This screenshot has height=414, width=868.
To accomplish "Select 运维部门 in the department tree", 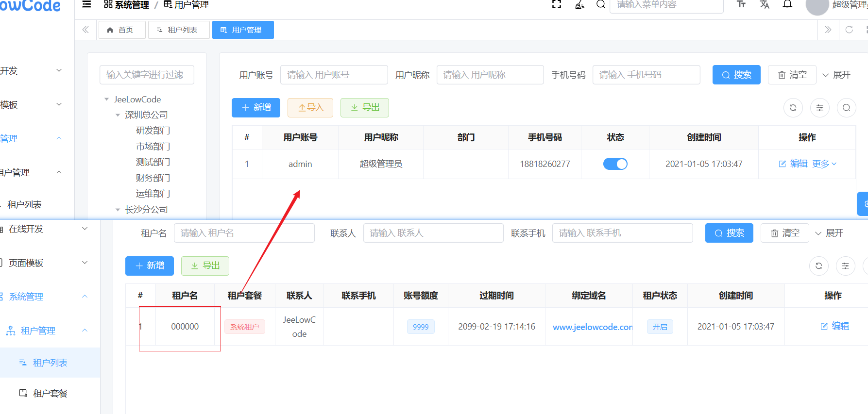I will pyautogui.click(x=153, y=194).
